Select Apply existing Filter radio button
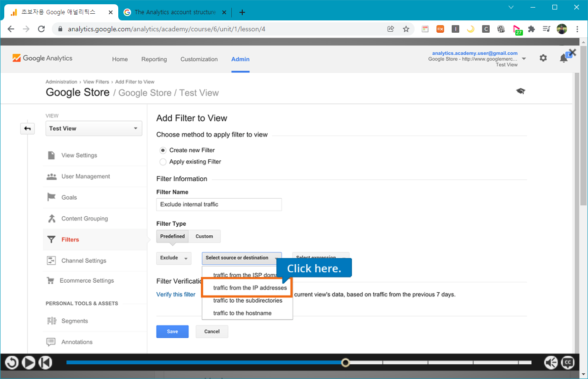 click(x=163, y=162)
